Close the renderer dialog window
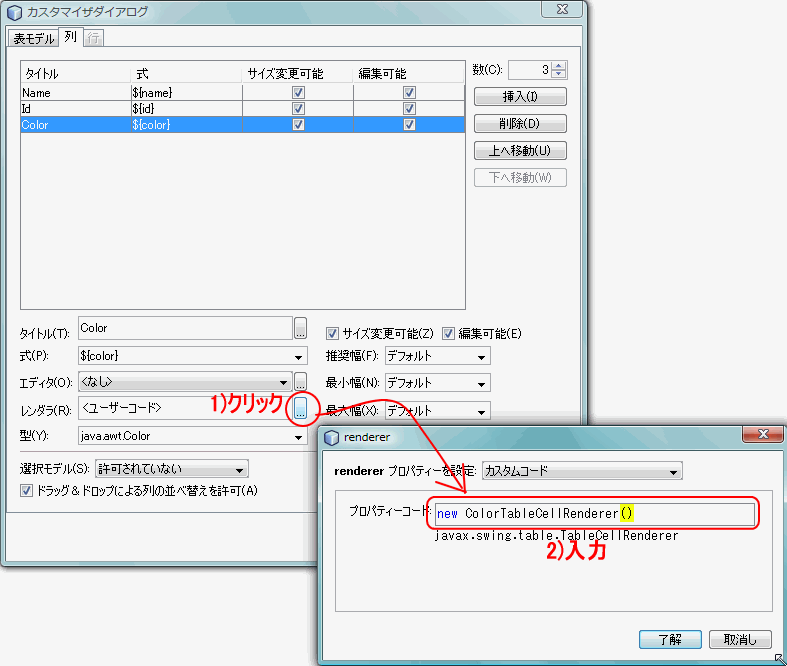This screenshot has width=787, height=666. [762, 435]
